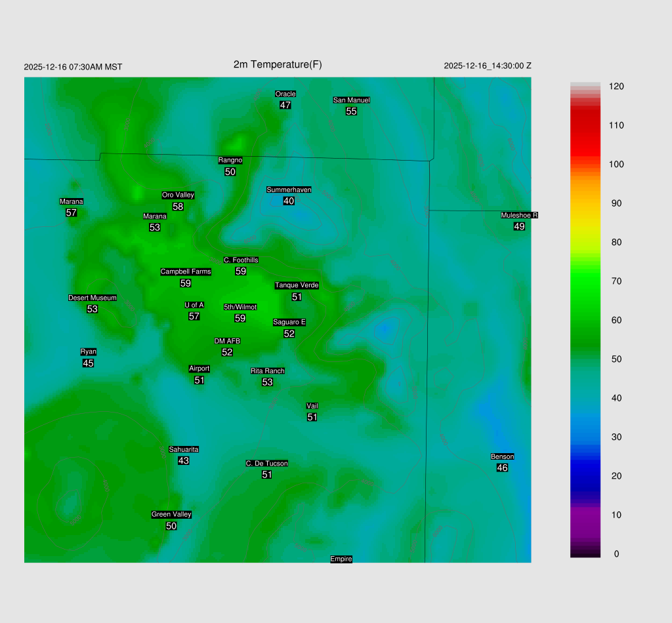
Task: Choose the Airport station label
Action: 199,369
